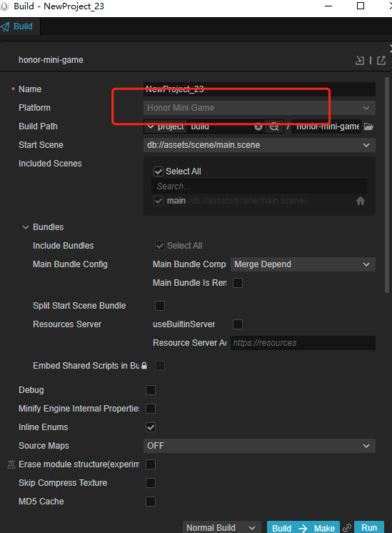
Task: Enable the MD5 Cache checkbox
Action: (151, 502)
